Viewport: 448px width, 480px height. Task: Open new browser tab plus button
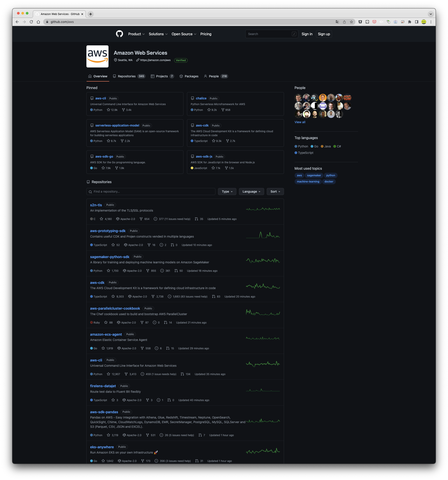click(x=91, y=14)
